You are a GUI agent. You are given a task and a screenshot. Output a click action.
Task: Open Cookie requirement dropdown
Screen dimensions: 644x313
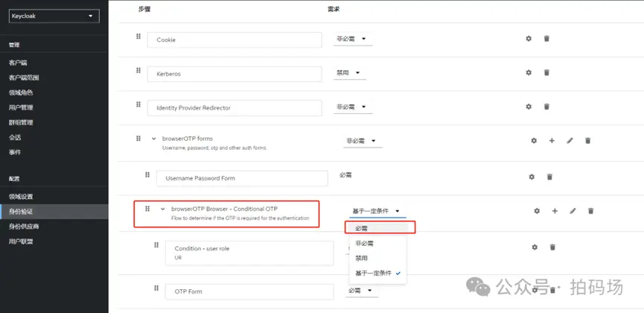(353, 39)
